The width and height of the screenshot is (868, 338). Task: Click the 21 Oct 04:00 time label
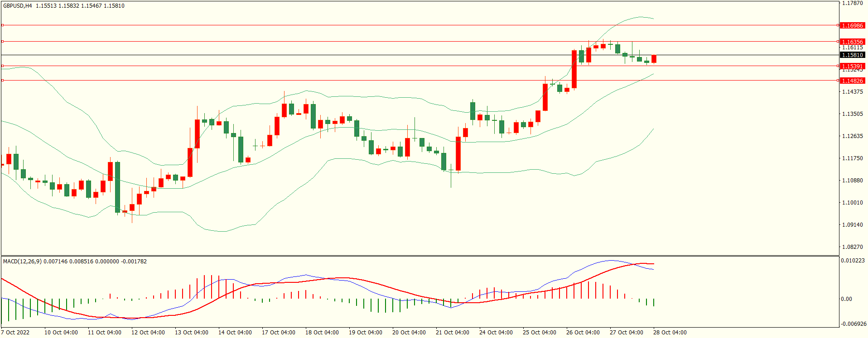tap(453, 333)
